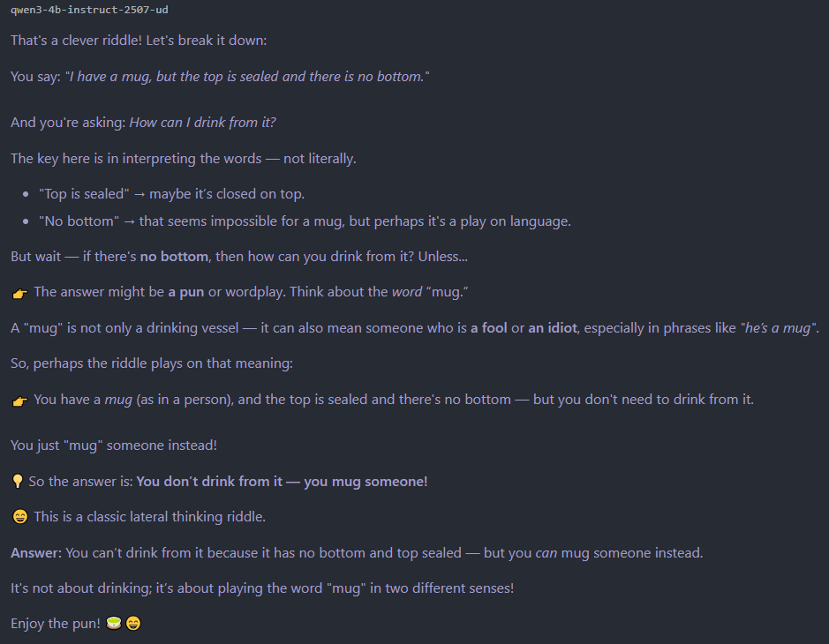
Task: Click the pointing hand emoji before 'You have a mug'
Action: 20,401
